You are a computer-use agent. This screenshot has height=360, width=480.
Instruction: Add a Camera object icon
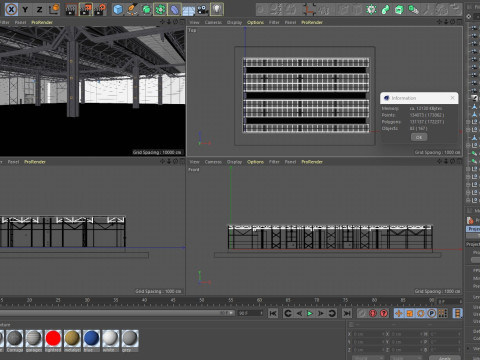[x=202, y=9]
